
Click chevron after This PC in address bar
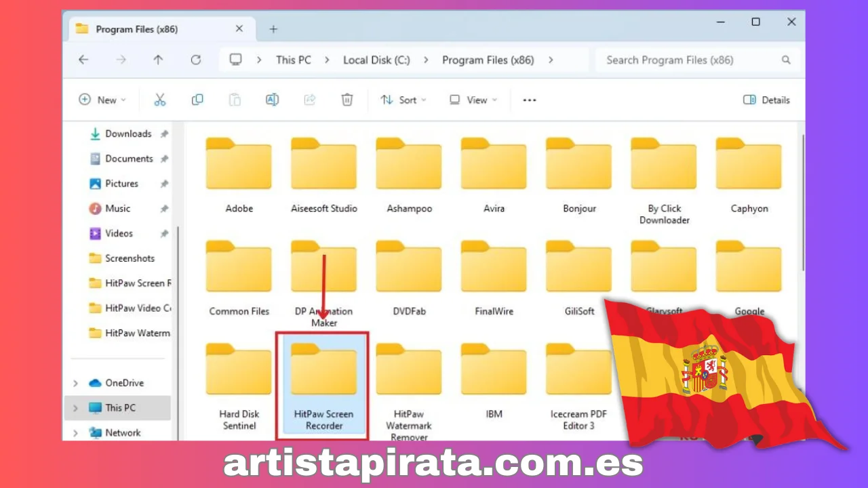point(327,60)
